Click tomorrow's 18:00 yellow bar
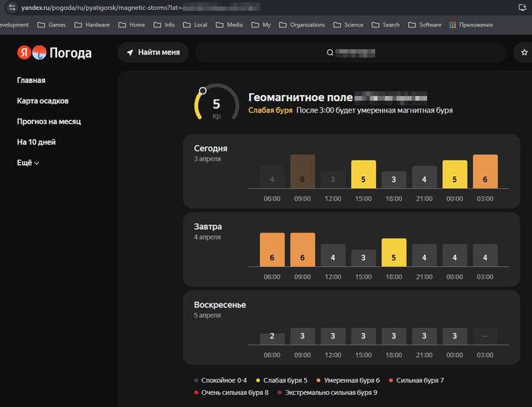532x407 pixels. point(394,252)
